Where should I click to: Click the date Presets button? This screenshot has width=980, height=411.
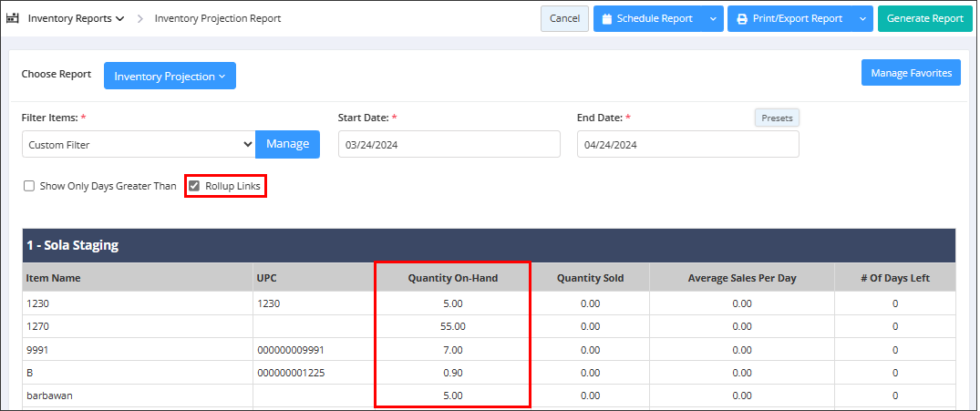(777, 118)
